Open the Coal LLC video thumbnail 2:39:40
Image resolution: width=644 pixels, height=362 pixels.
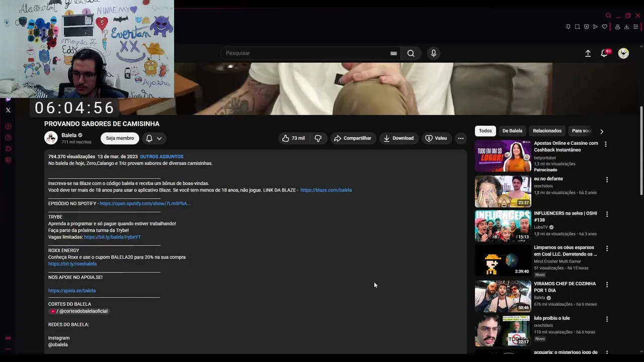tap(503, 260)
